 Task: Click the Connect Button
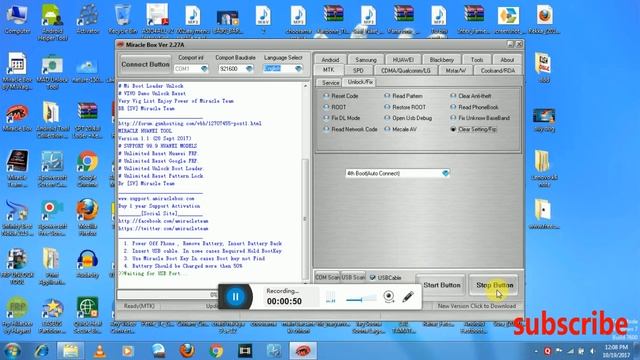145,64
